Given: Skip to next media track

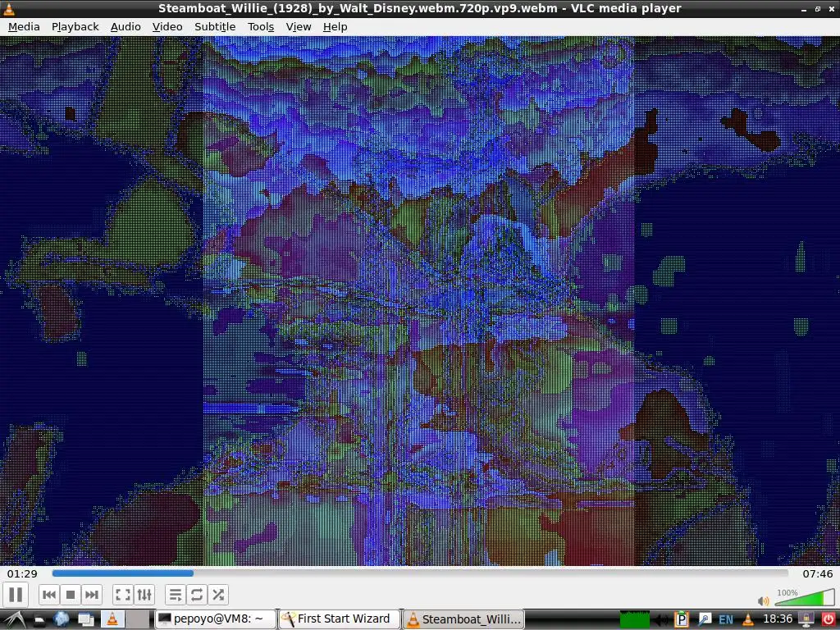Looking at the screenshot, I should pos(92,595).
